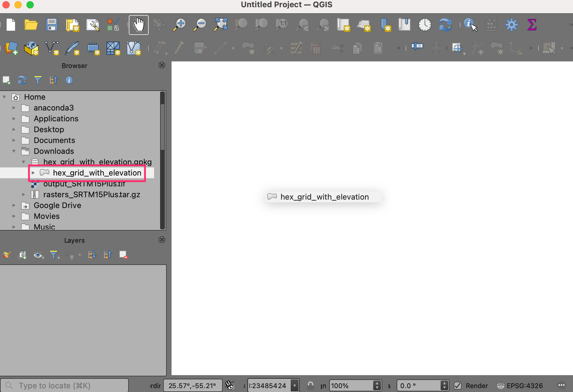Click the New GeoPackage Layer icon
The width and height of the screenshot is (573, 392).
[31, 48]
